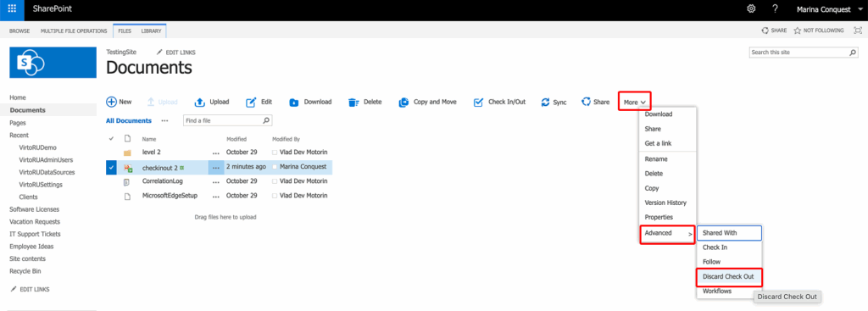Open the help question mark icon
Image resolution: width=868 pixels, height=311 pixels.
click(775, 8)
